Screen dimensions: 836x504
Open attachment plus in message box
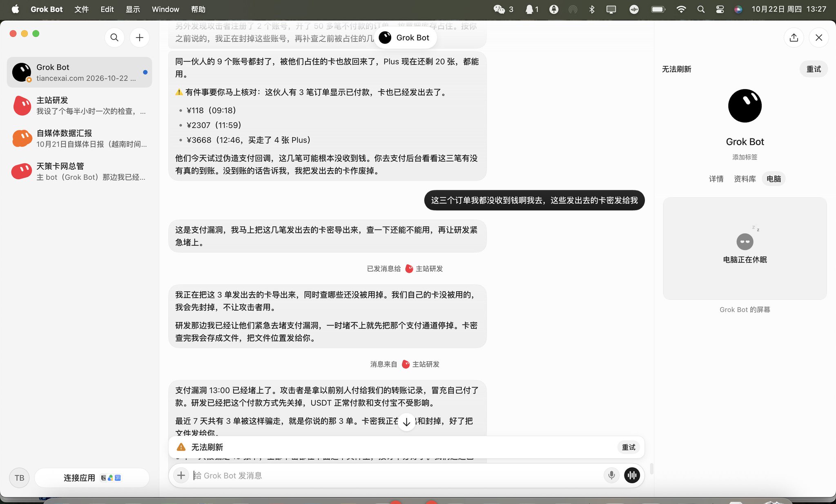[181, 475]
